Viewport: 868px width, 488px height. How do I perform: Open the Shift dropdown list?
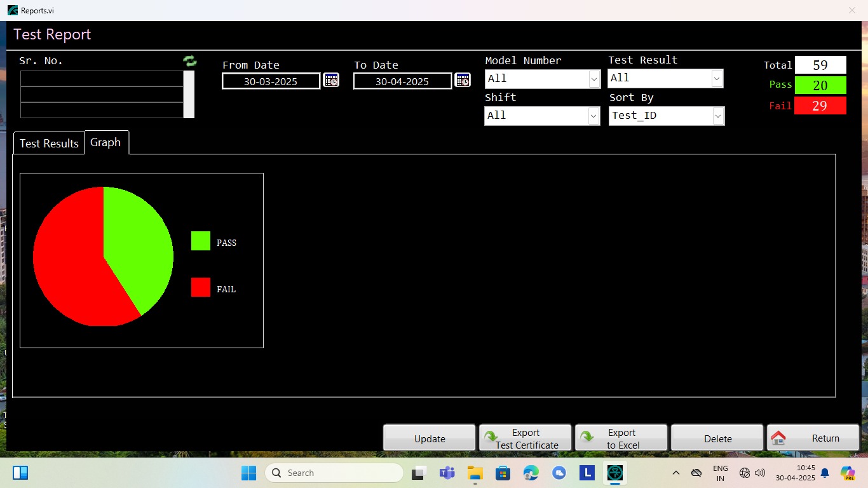pyautogui.click(x=593, y=116)
